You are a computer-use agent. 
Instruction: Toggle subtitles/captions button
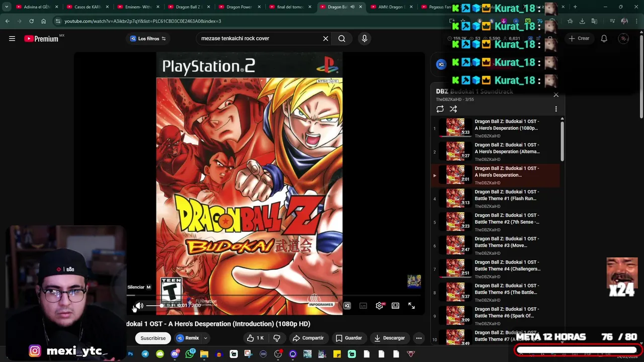[x=363, y=306]
